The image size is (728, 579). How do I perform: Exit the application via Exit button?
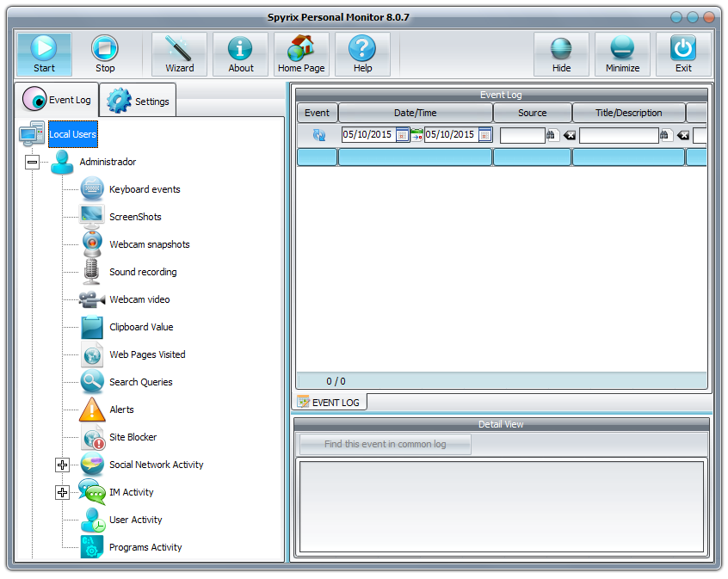tap(683, 54)
